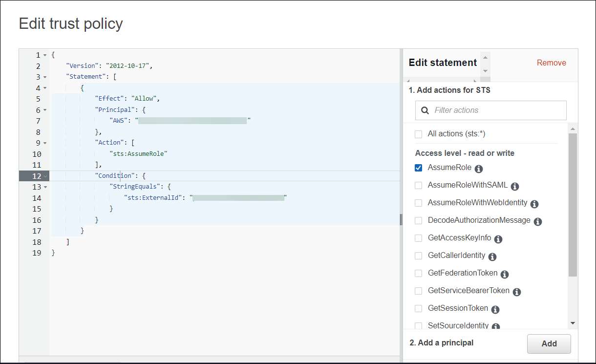Open info icon next to GetAccessKeyInfo

point(498,239)
